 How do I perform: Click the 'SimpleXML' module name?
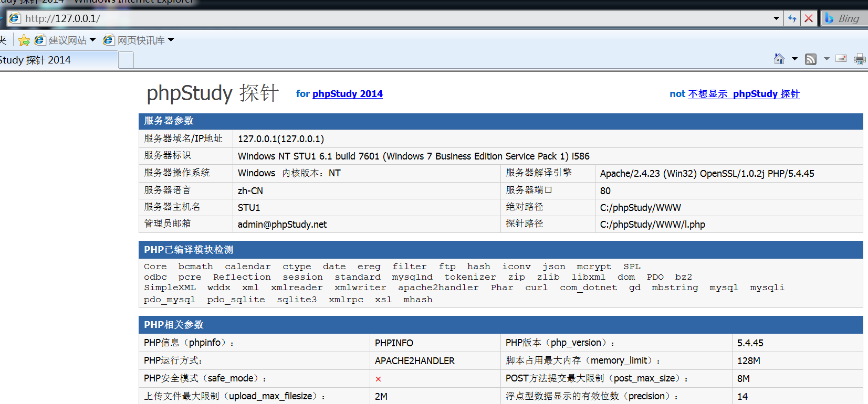[x=170, y=288]
